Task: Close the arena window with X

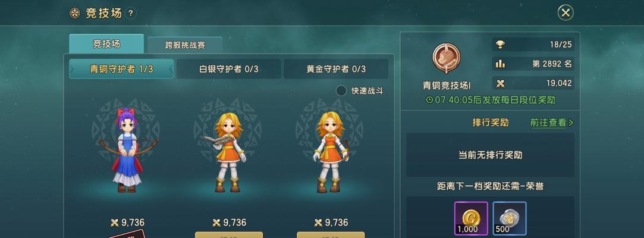Action: pos(566,12)
